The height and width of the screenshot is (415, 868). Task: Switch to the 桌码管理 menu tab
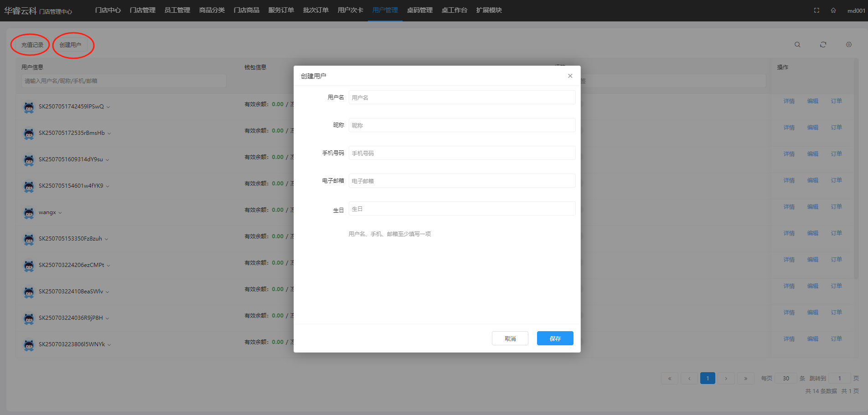[x=419, y=10]
